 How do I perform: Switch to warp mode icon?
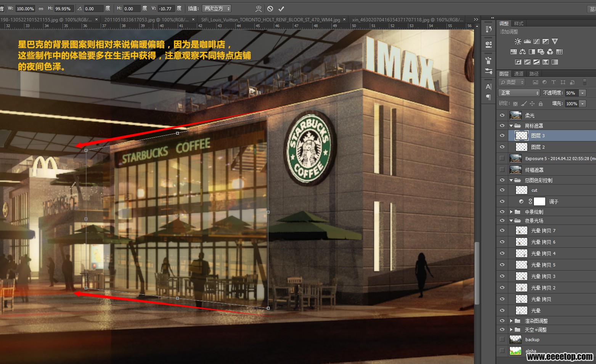259,8
